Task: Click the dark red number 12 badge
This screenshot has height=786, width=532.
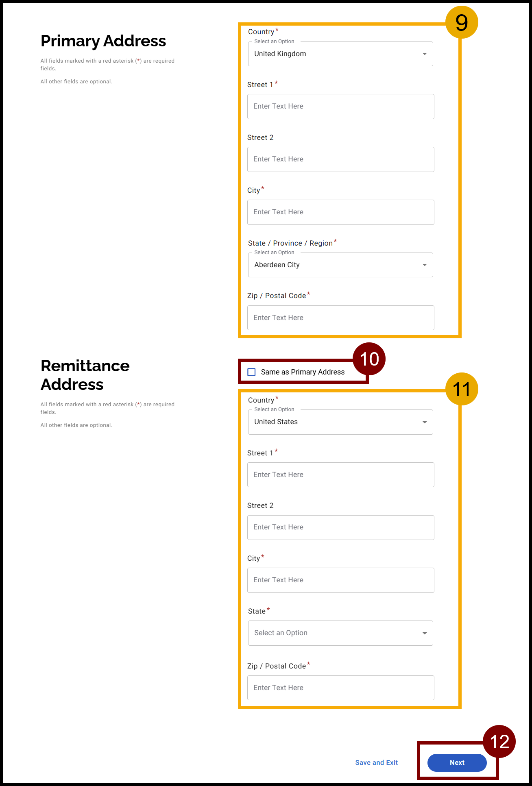Action: (x=499, y=742)
